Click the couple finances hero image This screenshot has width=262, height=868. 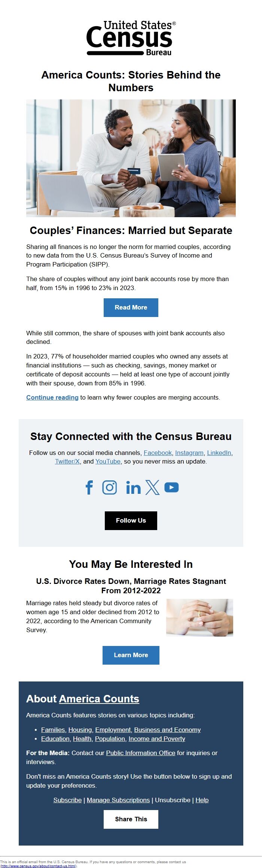point(131,158)
